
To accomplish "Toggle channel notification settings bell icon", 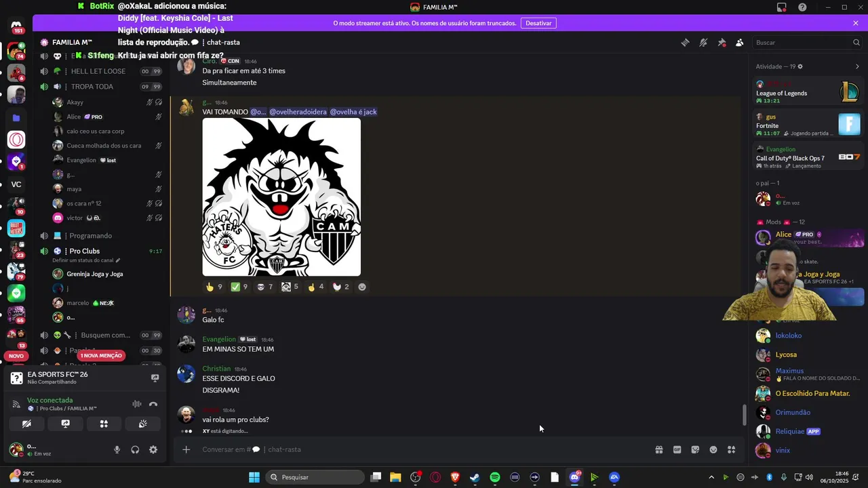I will point(703,43).
